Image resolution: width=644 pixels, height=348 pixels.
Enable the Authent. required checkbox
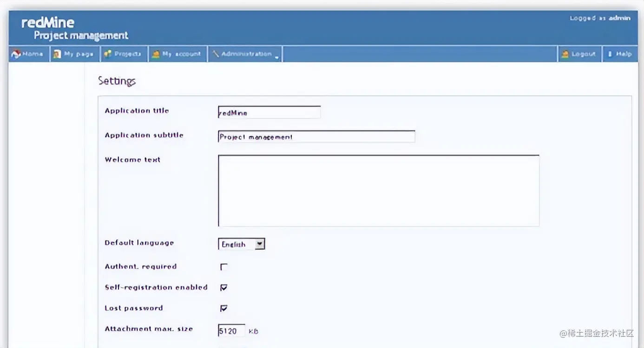(x=224, y=267)
